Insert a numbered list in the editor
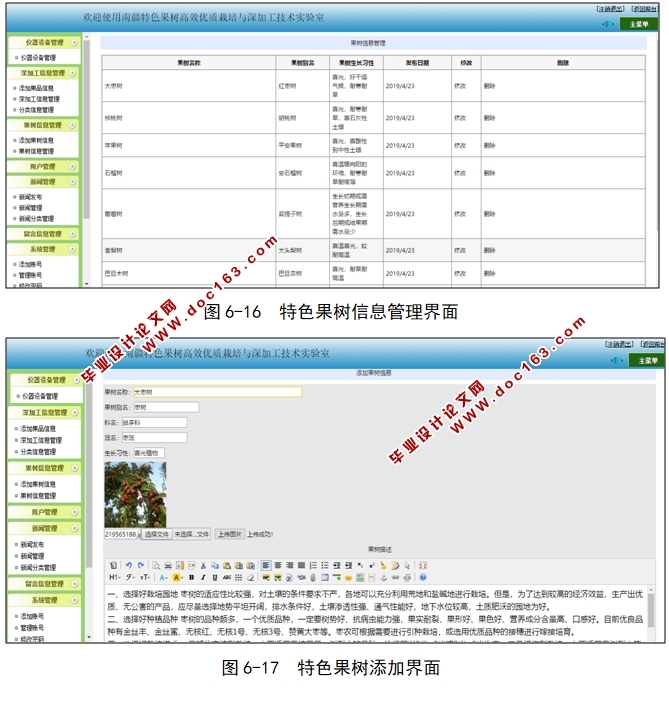 tap(313, 566)
